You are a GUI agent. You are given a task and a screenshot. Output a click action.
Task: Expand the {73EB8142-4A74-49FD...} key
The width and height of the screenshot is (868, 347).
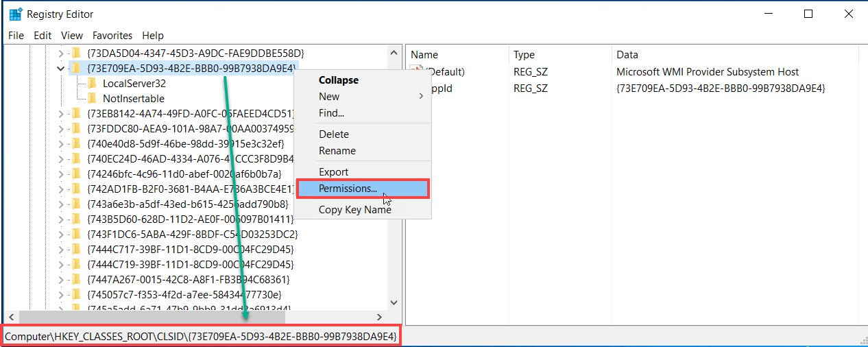click(61, 113)
